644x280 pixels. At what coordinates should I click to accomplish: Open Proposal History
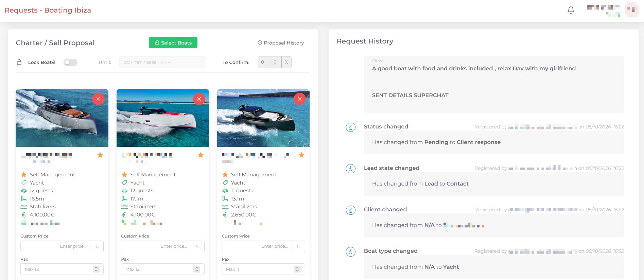coord(281,43)
